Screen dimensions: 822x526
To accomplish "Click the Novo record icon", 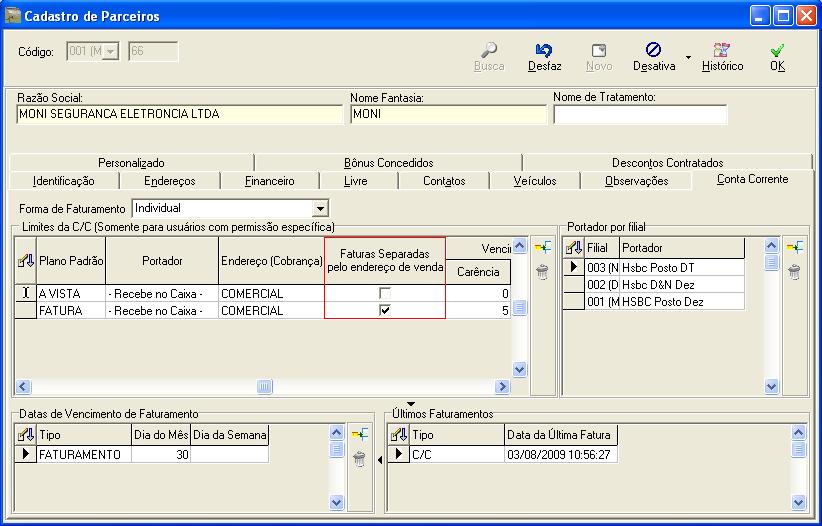I will coord(599,50).
